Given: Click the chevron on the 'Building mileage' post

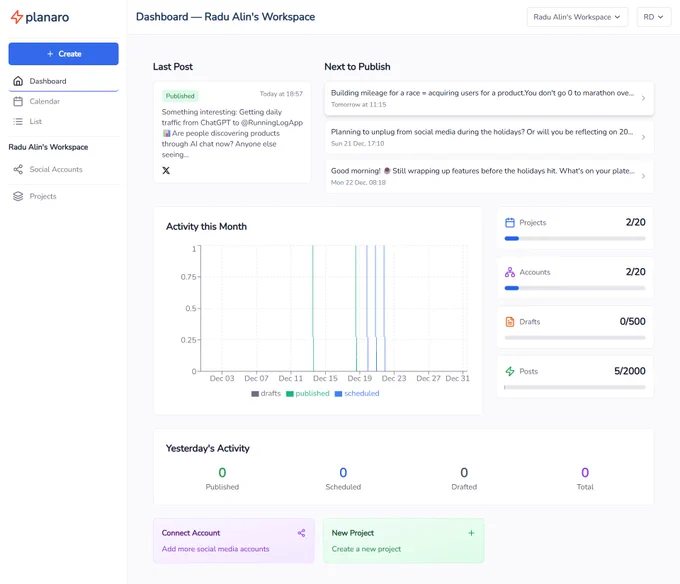Looking at the screenshot, I should click(x=644, y=98).
